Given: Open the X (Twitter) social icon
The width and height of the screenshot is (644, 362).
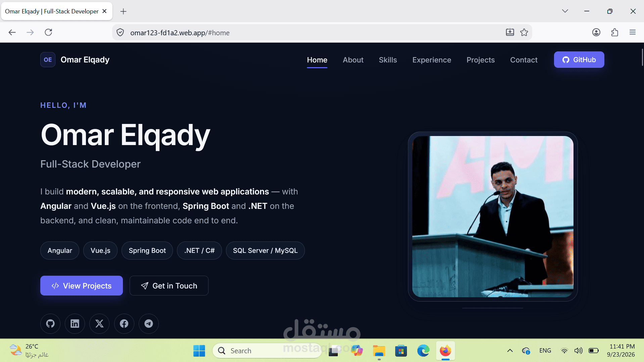Looking at the screenshot, I should [99, 323].
